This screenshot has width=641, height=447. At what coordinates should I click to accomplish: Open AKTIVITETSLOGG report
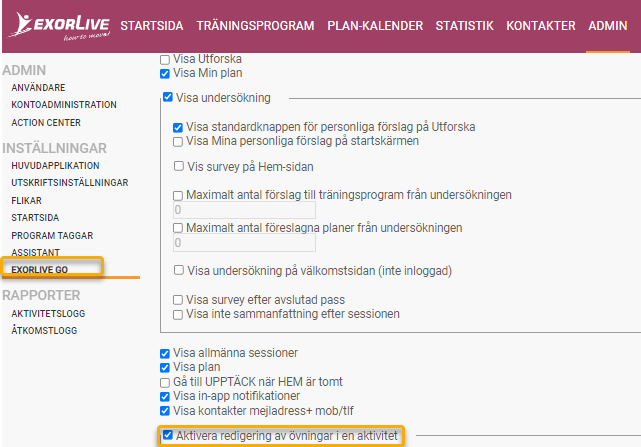48,314
